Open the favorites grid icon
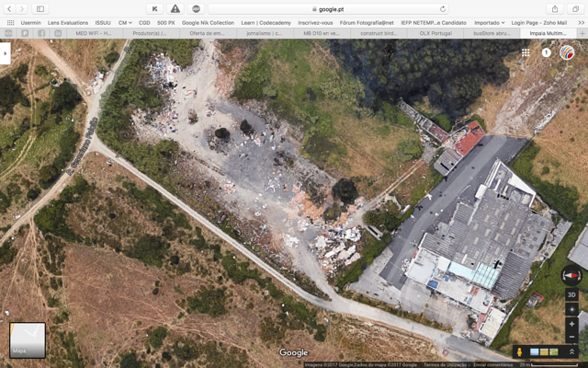The width and height of the screenshot is (588, 368). click(10, 22)
